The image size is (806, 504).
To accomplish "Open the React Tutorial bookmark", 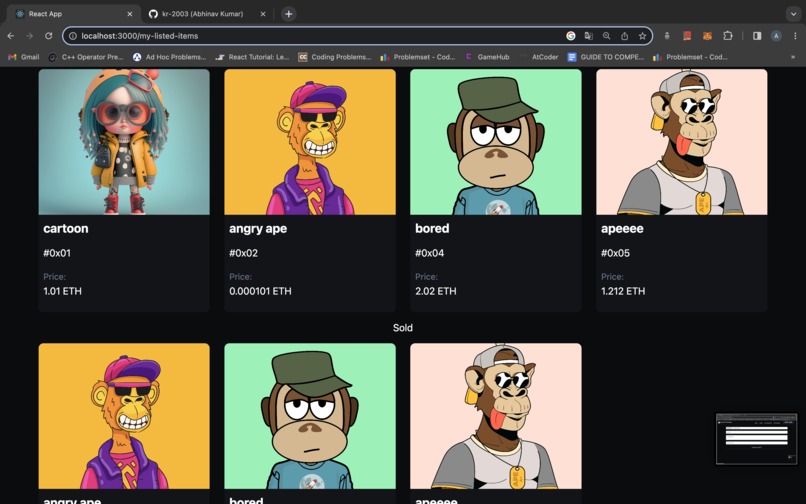I will 252,57.
